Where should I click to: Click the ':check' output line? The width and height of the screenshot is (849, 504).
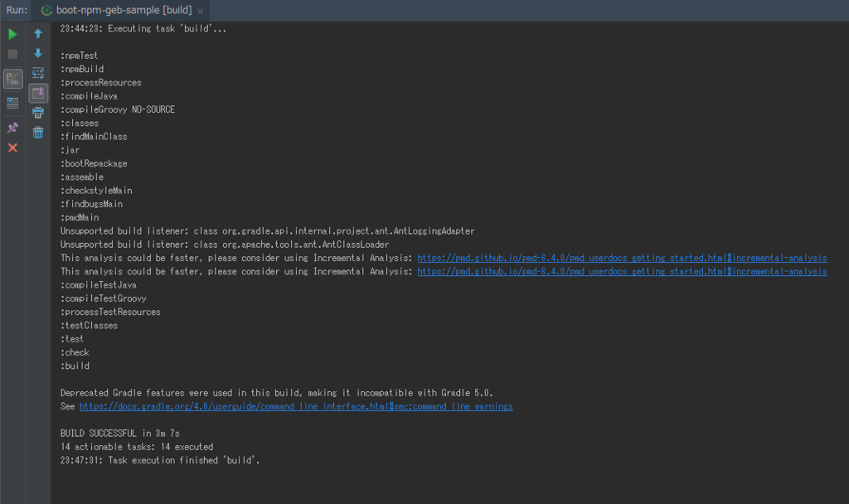[x=75, y=353]
